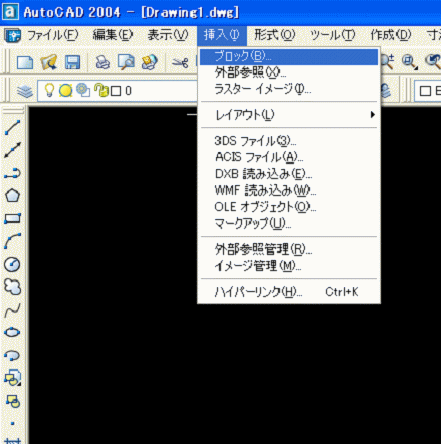Open the 編集(E) menu
Screen dimensions: 441x444
tap(113, 35)
